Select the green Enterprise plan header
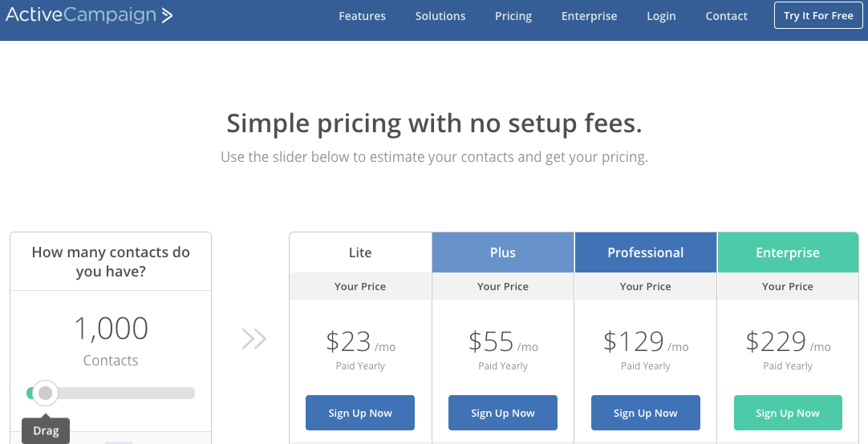This screenshot has width=868, height=444. [788, 252]
